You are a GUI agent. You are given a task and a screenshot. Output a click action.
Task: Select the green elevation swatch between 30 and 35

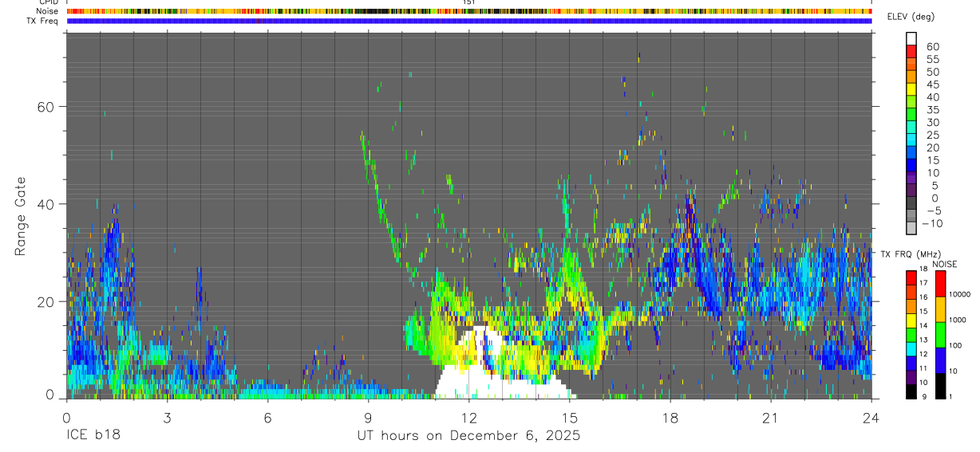911,116
